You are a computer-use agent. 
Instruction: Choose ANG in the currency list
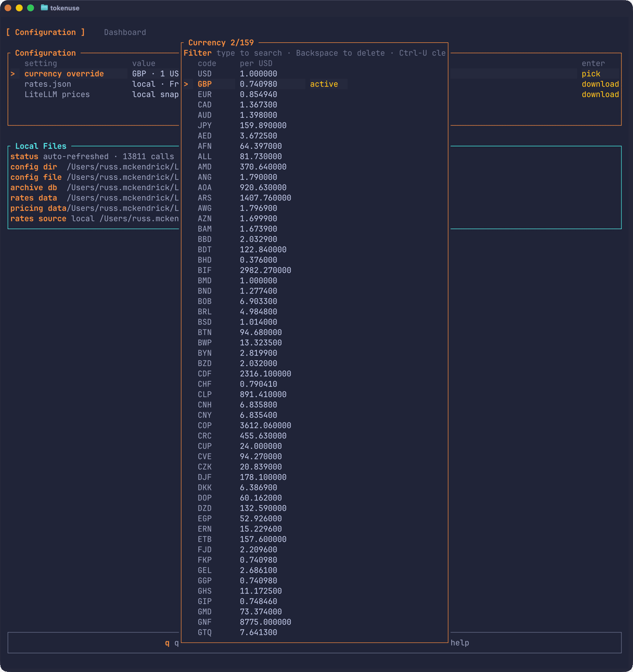click(315, 177)
